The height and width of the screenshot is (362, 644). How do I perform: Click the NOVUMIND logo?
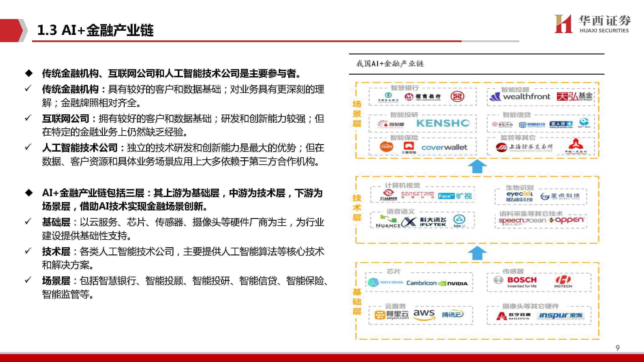click(x=385, y=283)
